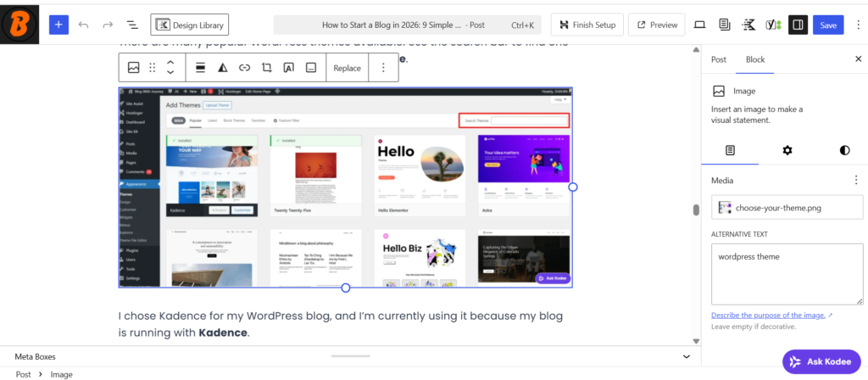Open the Ask Kodee assistant
The width and height of the screenshot is (868, 380).
pyautogui.click(x=821, y=361)
